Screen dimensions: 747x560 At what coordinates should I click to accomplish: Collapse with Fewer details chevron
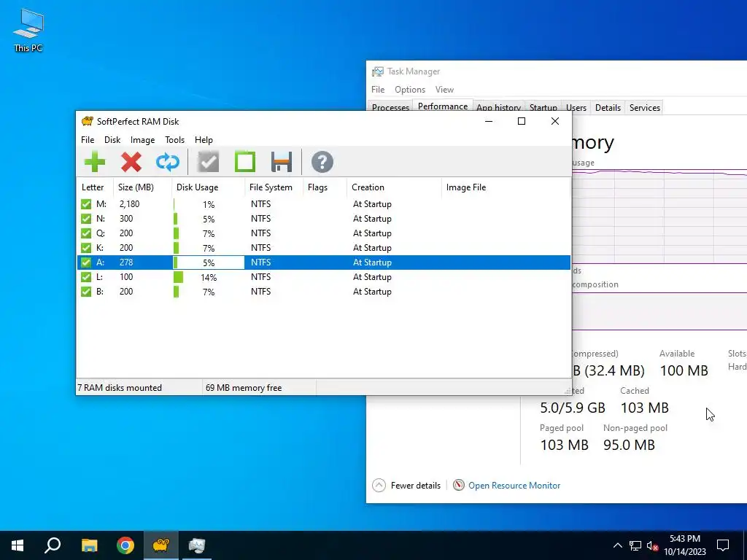[379, 485]
